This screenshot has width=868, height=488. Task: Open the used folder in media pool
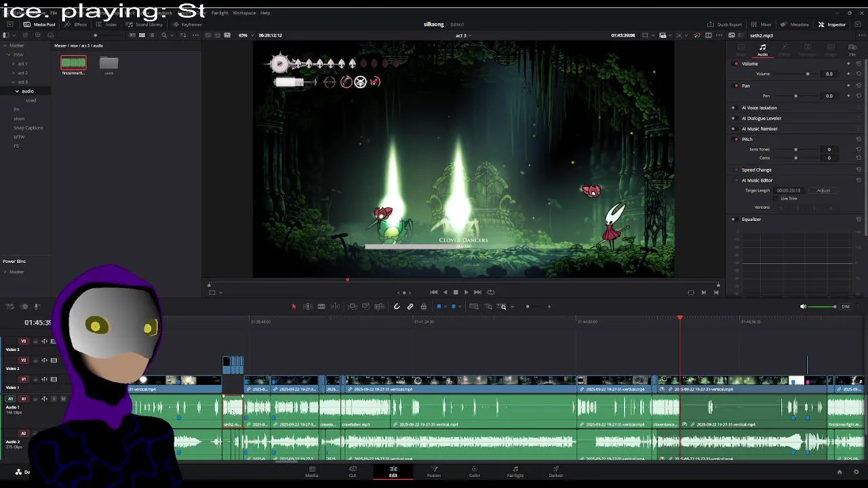(108, 63)
